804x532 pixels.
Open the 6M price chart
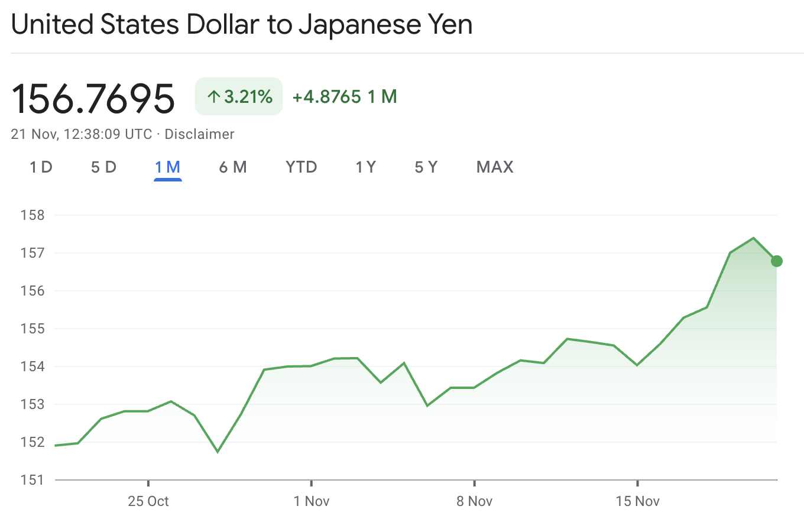click(233, 167)
